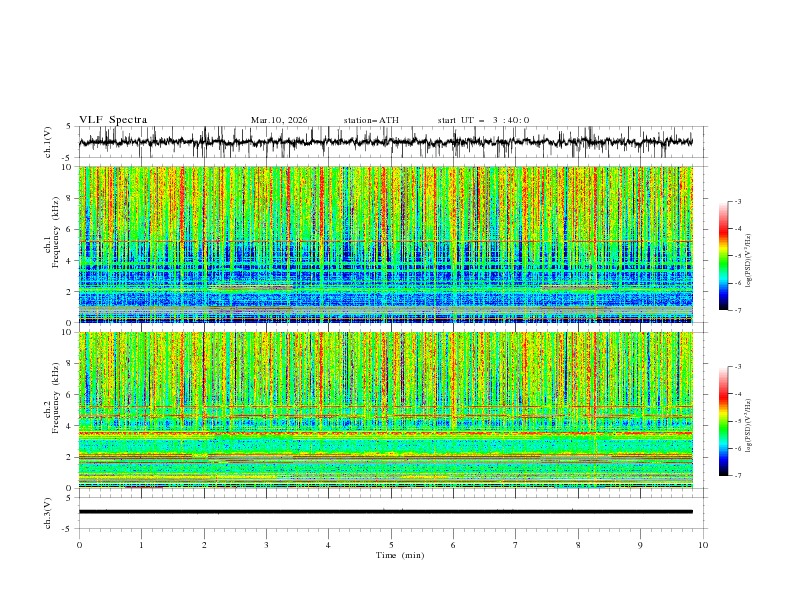This screenshot has height=612, width=792.
Task: Click time axis tick label '7'
Action: click(x=516, y=545)
